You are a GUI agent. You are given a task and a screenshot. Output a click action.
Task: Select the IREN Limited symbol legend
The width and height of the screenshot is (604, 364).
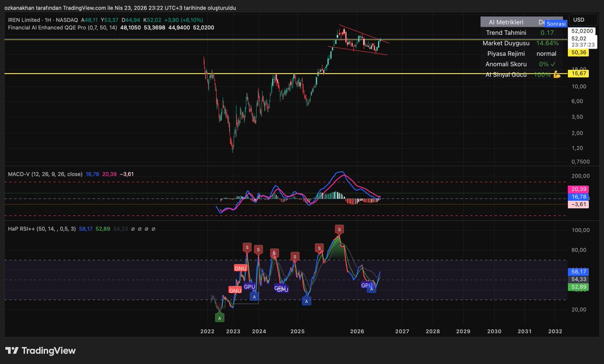pos(43,20)
